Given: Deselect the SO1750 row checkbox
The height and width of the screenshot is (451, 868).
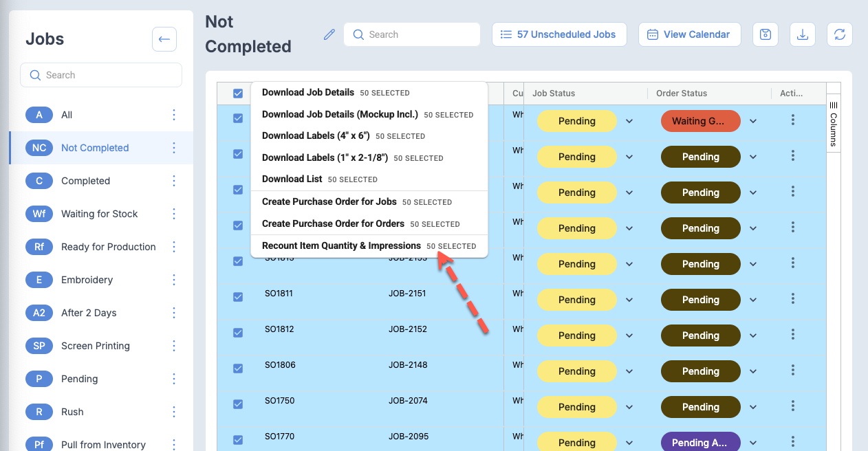Looking at the screenshot, I should coord(238,404).
